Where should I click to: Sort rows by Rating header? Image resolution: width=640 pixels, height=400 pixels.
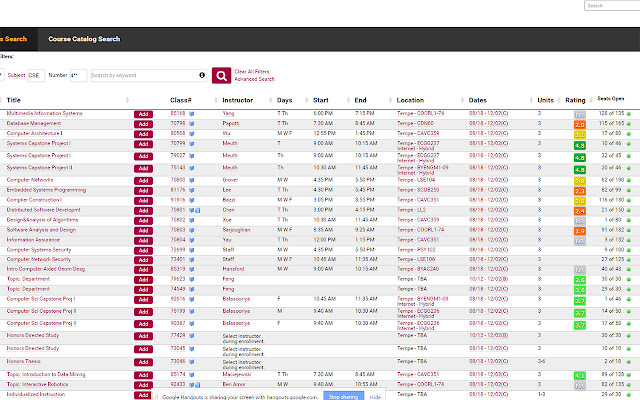pos(575,100)
